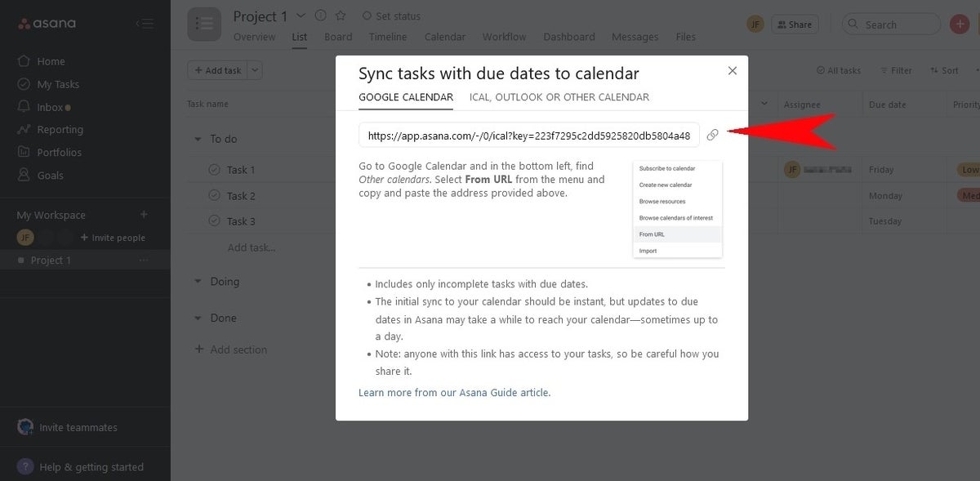
Task: Select Project 1 in sidebar
Action: click(x=51, y=261)
